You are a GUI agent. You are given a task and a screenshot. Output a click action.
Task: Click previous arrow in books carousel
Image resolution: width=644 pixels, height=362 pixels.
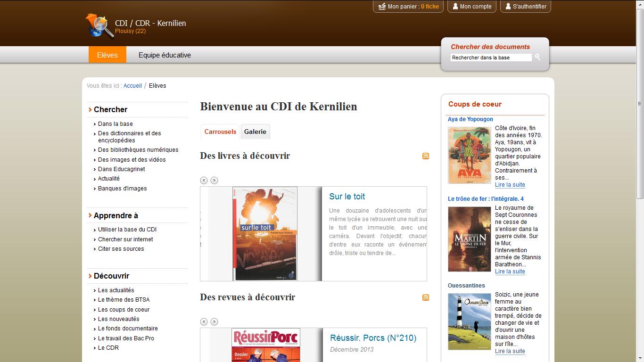point(204,180)
